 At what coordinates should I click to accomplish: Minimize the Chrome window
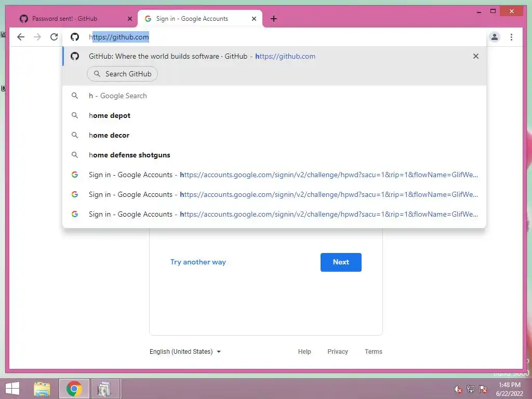tap(478, 11)
